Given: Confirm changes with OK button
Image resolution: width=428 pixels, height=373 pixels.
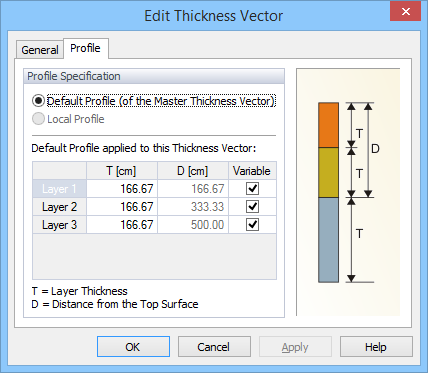Looking at the screenshot, I should [x=133, y=347].
